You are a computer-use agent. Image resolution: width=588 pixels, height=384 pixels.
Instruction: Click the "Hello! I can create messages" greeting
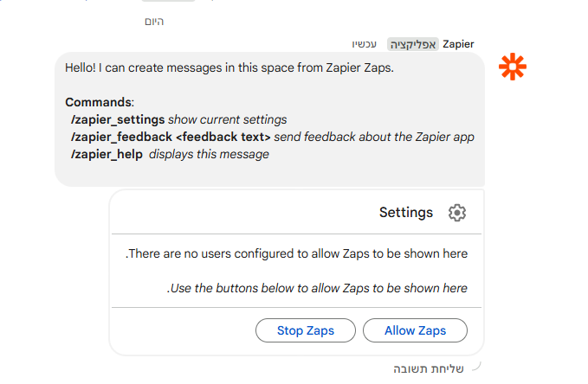tap(229, 67)
